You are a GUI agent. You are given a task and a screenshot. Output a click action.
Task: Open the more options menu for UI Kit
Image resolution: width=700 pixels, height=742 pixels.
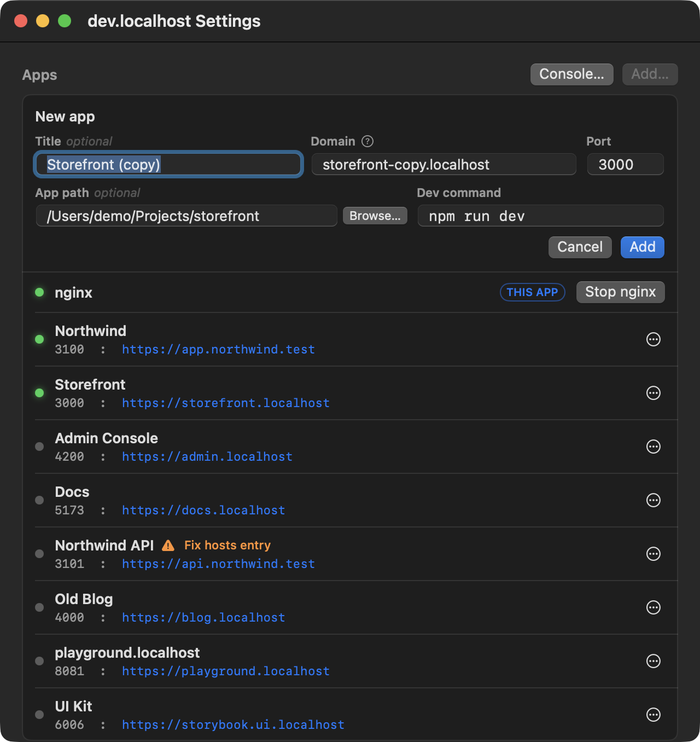(654, 715)
